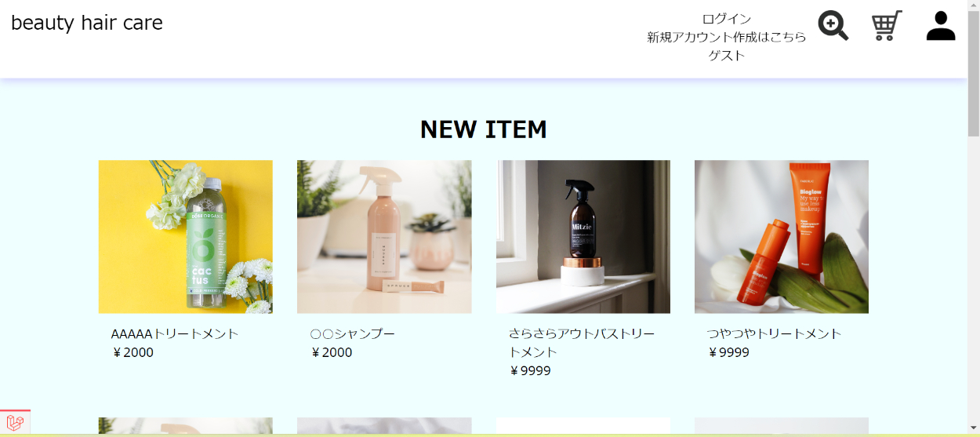Click the user profile silhouette icon

[941, 25]
